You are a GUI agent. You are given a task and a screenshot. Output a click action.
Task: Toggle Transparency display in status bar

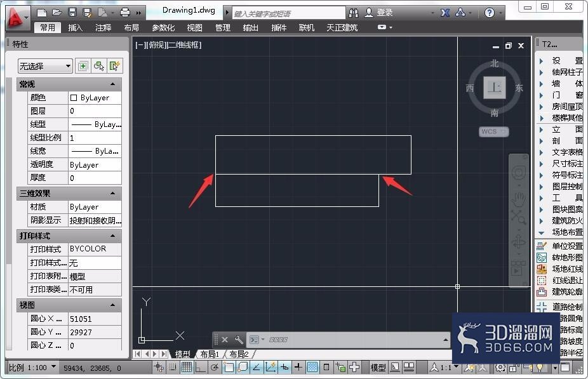tap(312, 368)
